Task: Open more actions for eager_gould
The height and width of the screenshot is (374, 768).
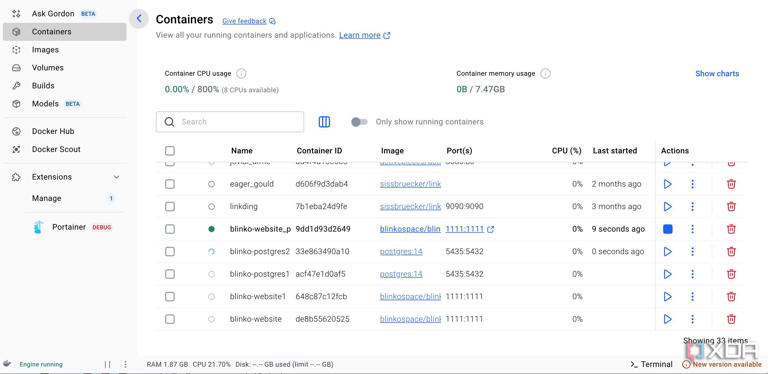Action: (x=692, y=184)
